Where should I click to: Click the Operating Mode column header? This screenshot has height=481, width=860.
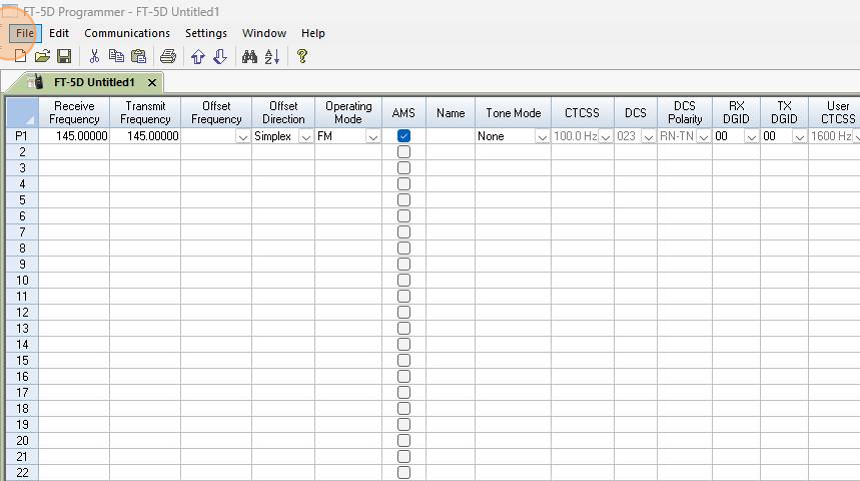348,112
